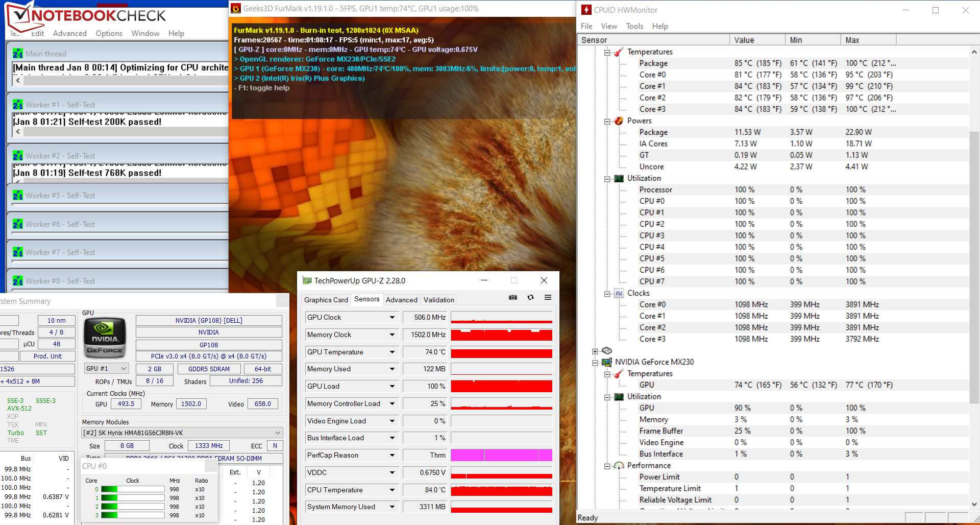The height and width of the screenshot is (525, 980).
Task: Click the Max column header in HWMonitor
Action: [x=869, y=40]
